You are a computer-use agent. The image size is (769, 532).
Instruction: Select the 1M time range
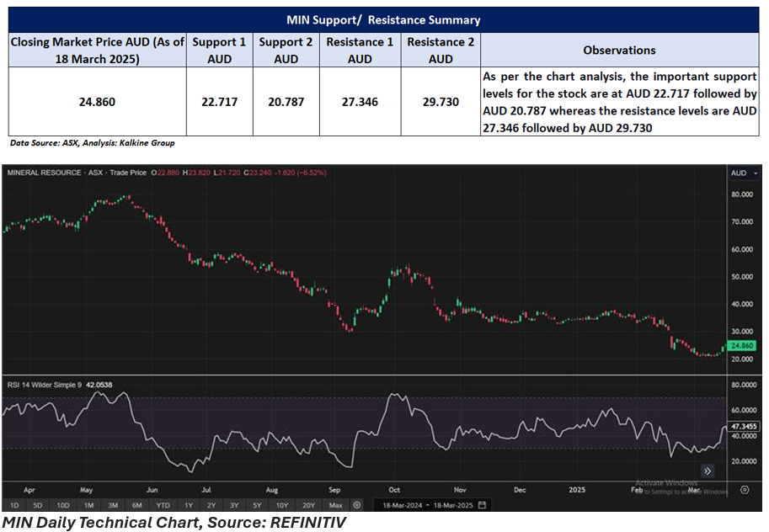click(x=88, y=505)
